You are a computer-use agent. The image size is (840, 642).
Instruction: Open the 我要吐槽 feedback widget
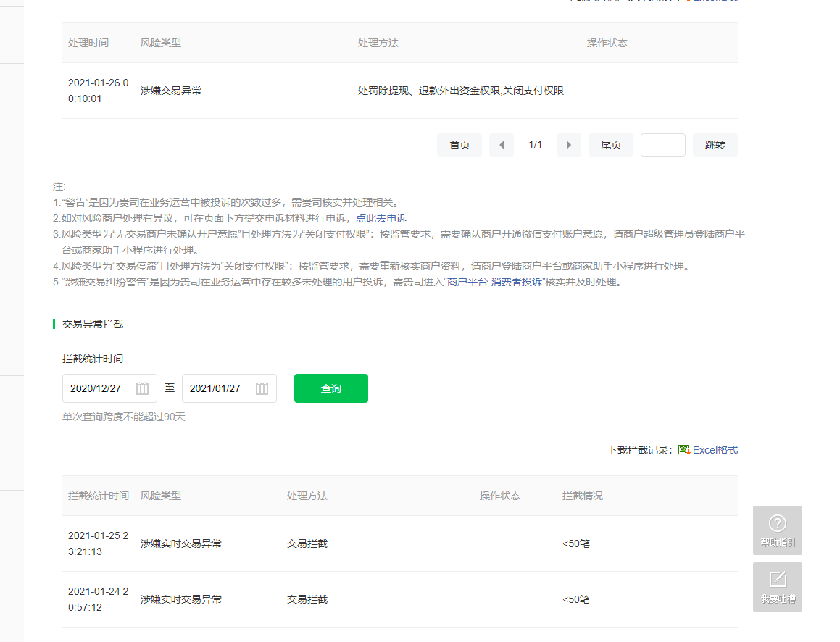point(778,587)
